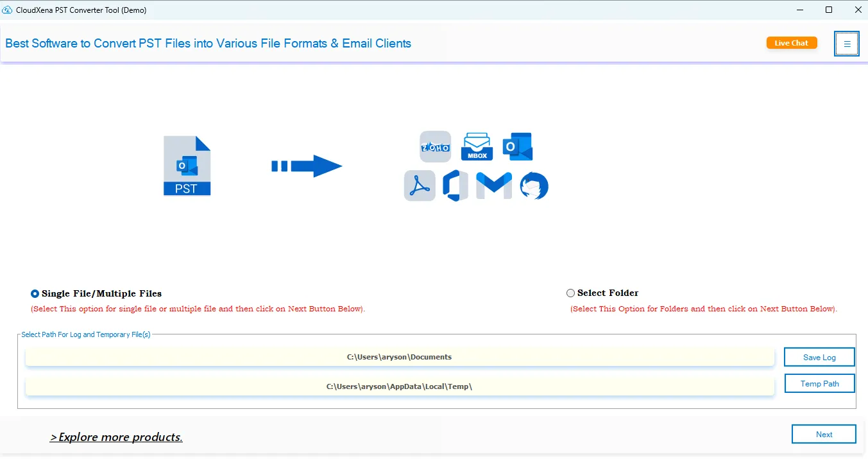868x459 pixels.
Task: Click the Office 365 icon
Action: pos(455,186)
